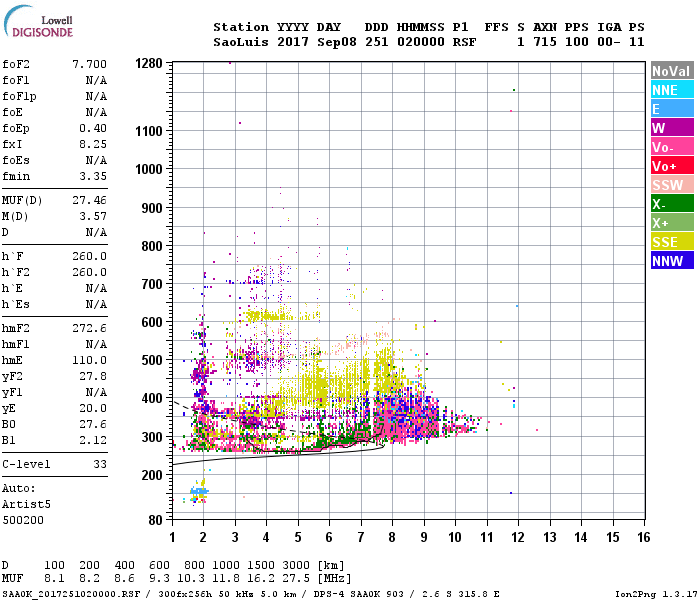Click the yE value 20.0
Viewport: 700px width, 600px height.
point(93,408)
